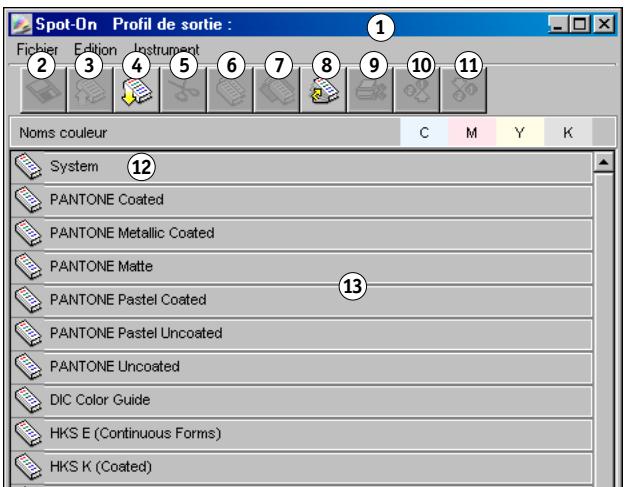This screenshot has width=626, height=487.
Task: Click the Spot-On application icon in the title bar
Action: [21, 24]
